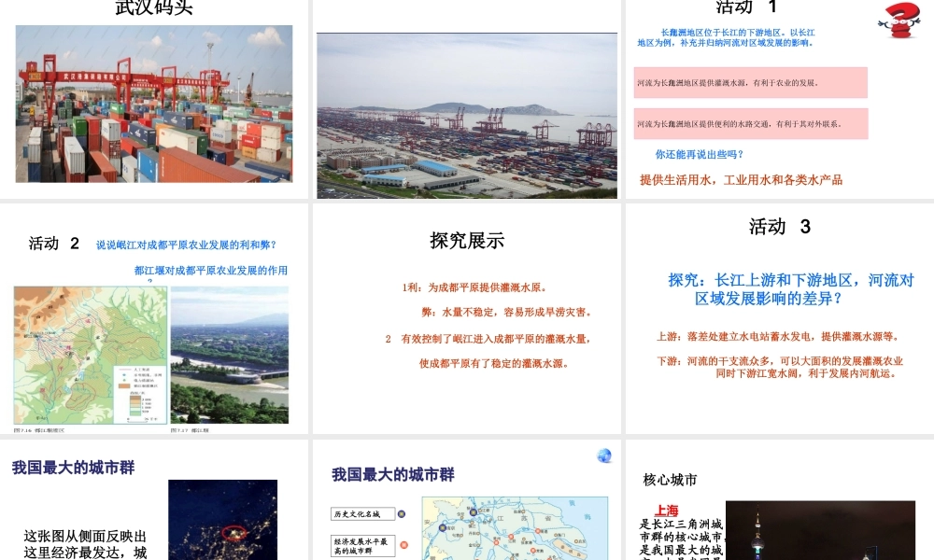Click the 上游：落差处建立水电站蓄水发电 line
934x560 pixels.
[778, 337]
